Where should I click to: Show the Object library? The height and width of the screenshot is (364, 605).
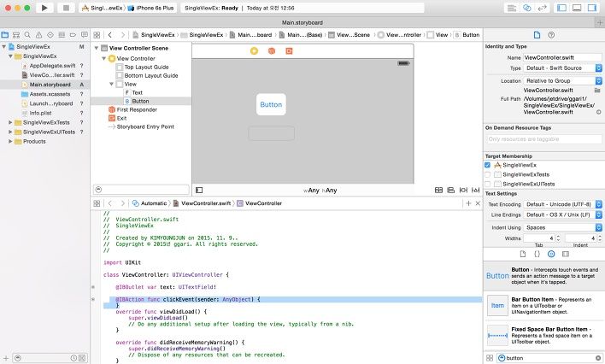(551, 254)
